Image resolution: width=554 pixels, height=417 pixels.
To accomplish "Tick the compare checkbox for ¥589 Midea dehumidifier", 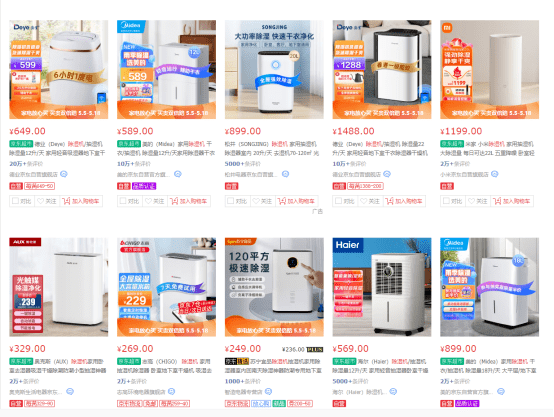I will [123, 201].
